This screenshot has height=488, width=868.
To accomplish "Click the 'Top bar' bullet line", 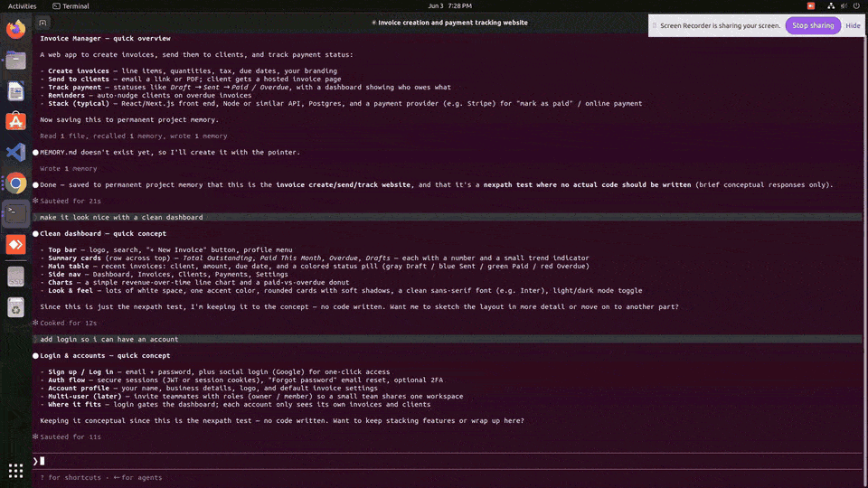I will 166,250.
